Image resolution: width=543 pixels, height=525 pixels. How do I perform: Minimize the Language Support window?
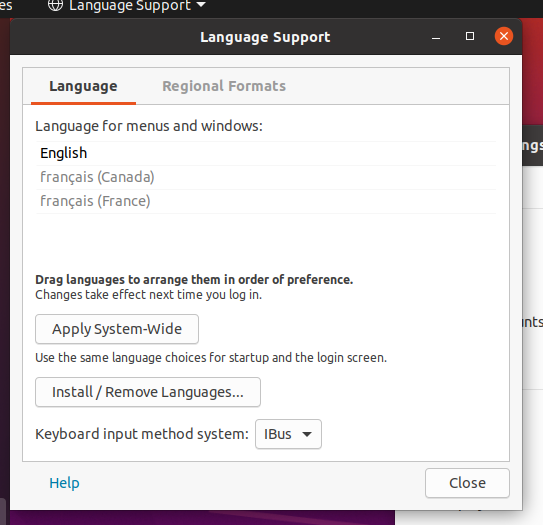(x=436, y=37)
